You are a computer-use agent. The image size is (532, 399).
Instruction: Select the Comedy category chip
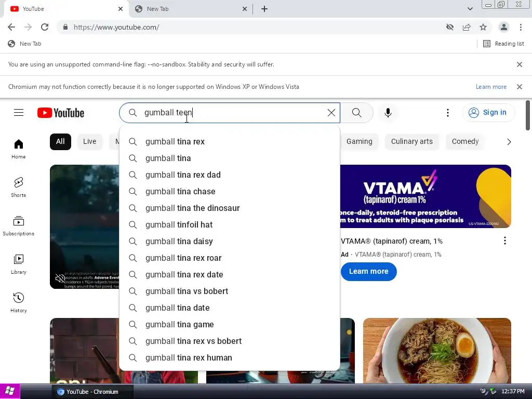[x=465, y=142]
